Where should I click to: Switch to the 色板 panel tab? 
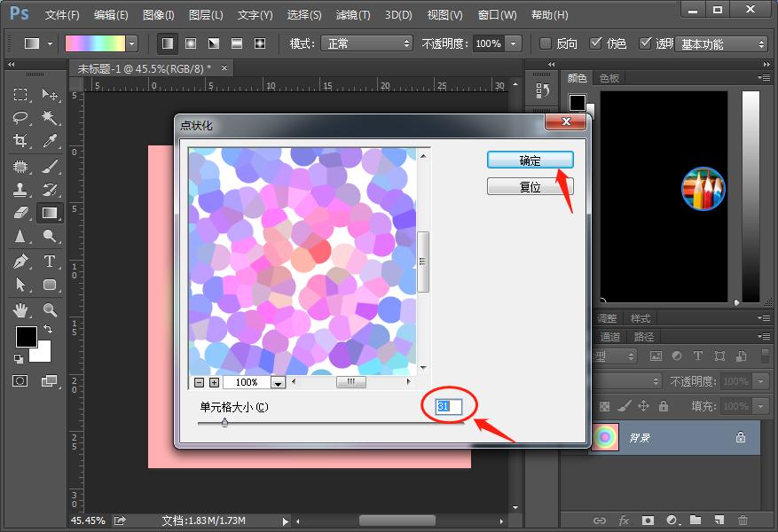point(609,78)
